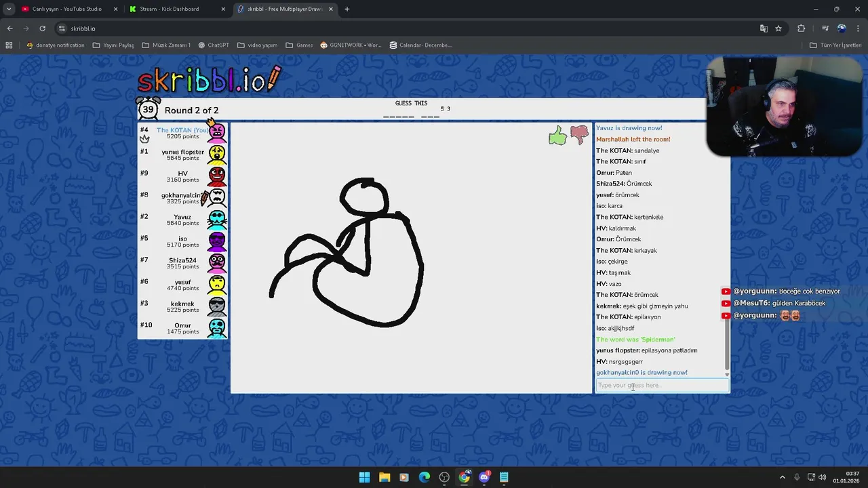Image resolution: width=868 pixels, height=488 pixels.
Task: Click the alarm clock round timer
Action: tap(148, 109)
